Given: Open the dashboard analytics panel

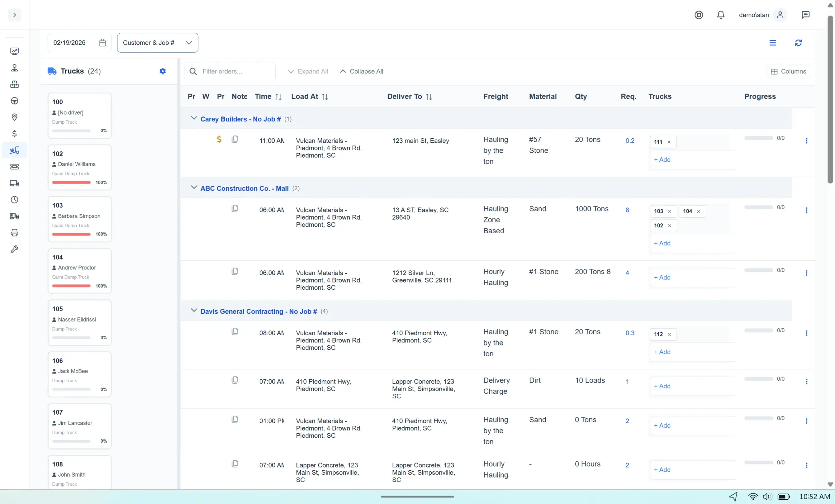Looking at the screenshot, I should tap(15, 51).
